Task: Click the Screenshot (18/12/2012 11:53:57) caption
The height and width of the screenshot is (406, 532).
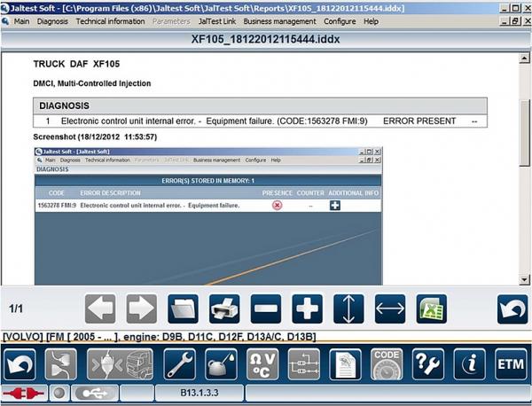Action: [95, 137]
